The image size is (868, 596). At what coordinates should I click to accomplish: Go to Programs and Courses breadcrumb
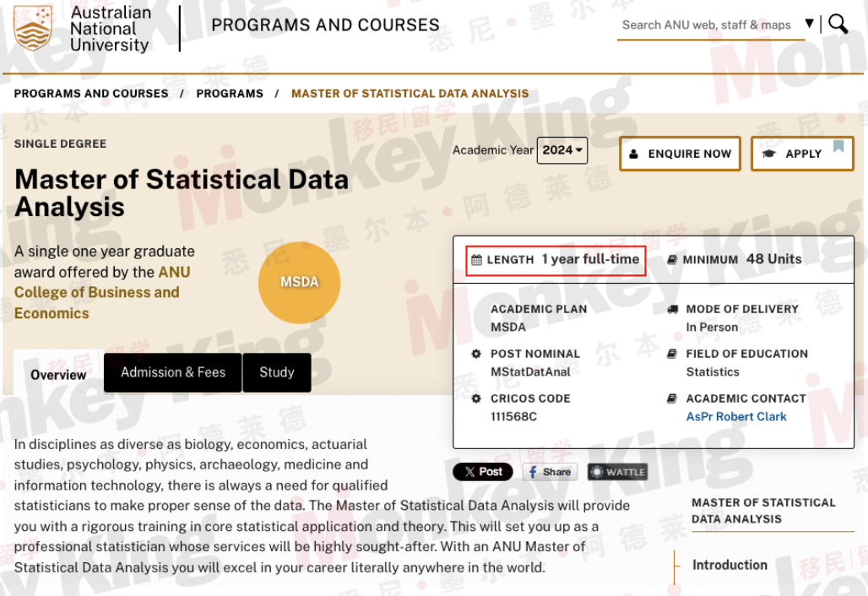click(x=91, y=94)
